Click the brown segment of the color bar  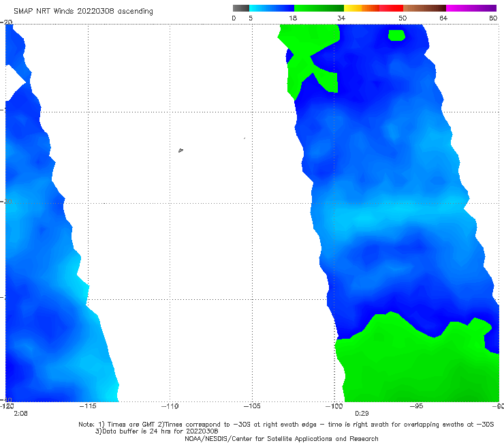click(x=424, y=8)
